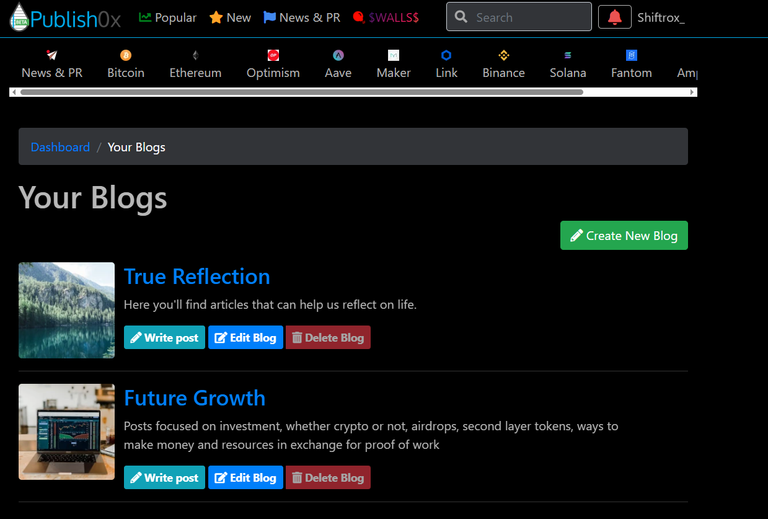768x519 pixels.
Task: Click the New star icon
Action: pos(216,17)
